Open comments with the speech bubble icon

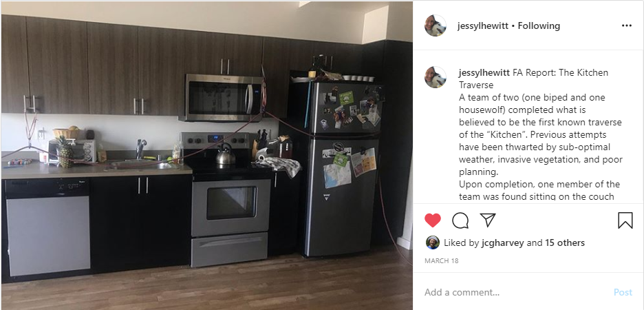(x=460, y=220)
